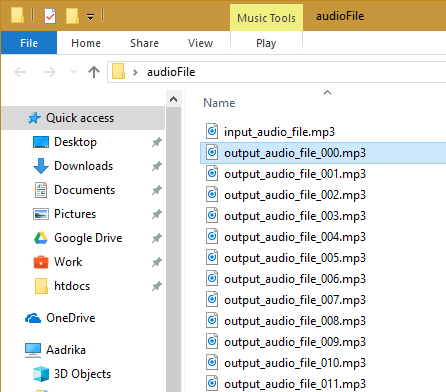The image size is (446, 392).
Task: Sort files by the Name column header
Action: [219, 103]
